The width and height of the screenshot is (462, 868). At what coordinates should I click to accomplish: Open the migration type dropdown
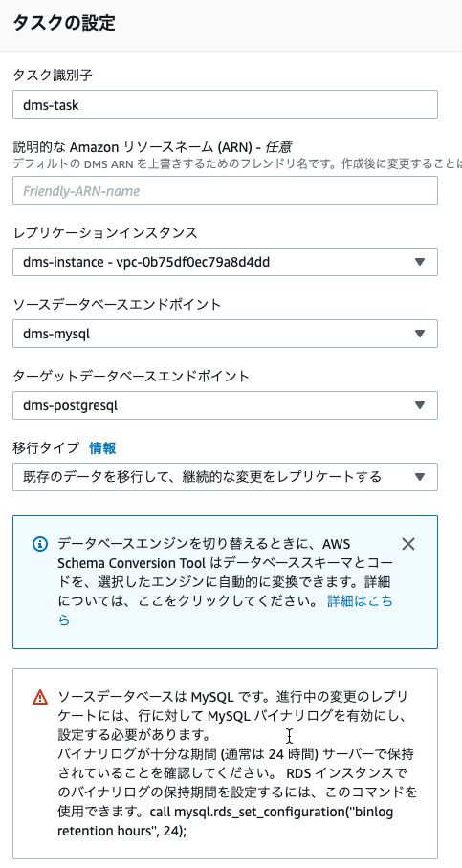point(225,477)
